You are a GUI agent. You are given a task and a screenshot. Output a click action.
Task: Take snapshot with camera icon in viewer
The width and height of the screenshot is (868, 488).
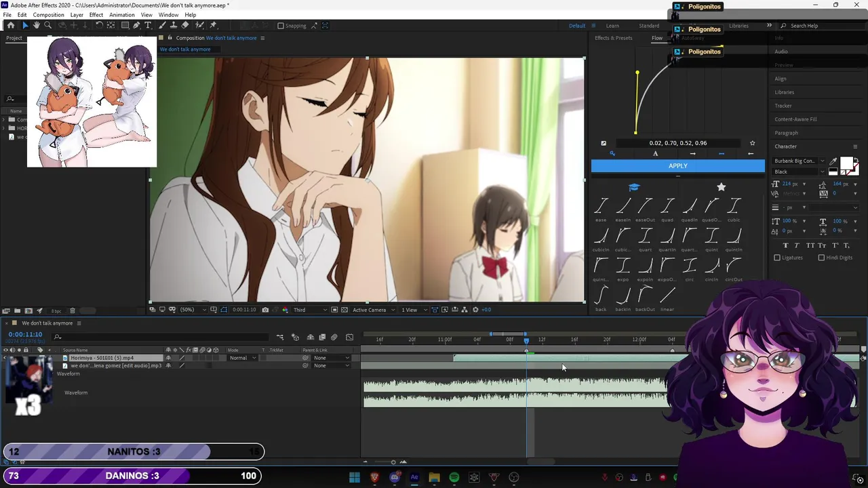(265, 310)
